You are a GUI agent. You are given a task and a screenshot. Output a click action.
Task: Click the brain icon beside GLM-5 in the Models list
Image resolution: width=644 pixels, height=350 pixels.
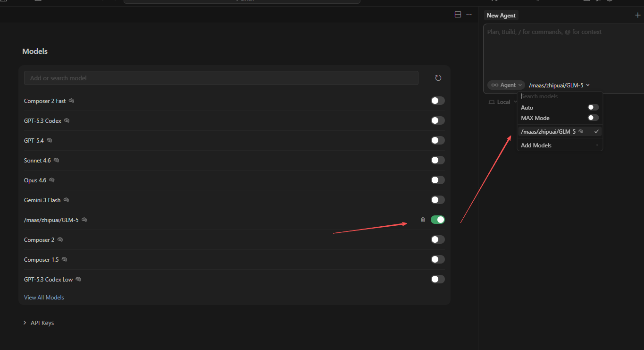coord(84,220)
